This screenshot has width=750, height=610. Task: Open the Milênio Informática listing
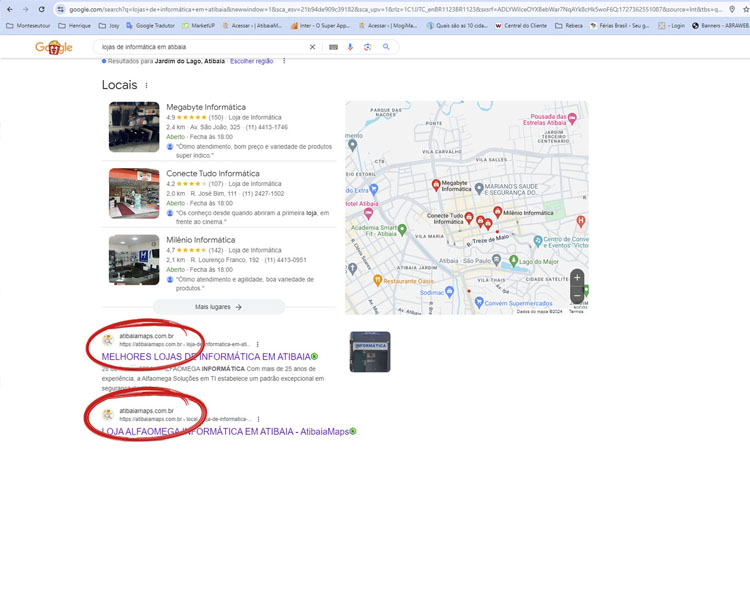200,240
